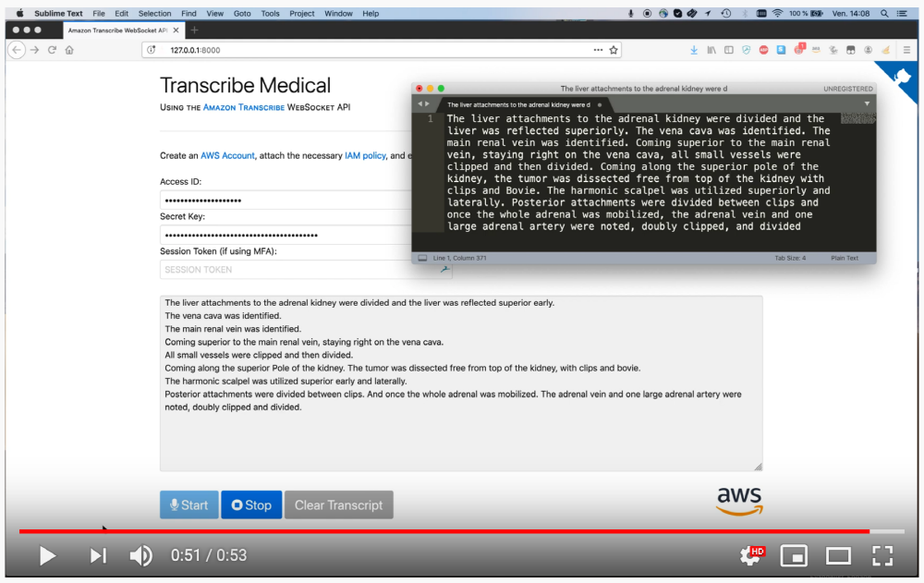
Task: Mute the video volume speaker icon
Action: pos(140,555)
